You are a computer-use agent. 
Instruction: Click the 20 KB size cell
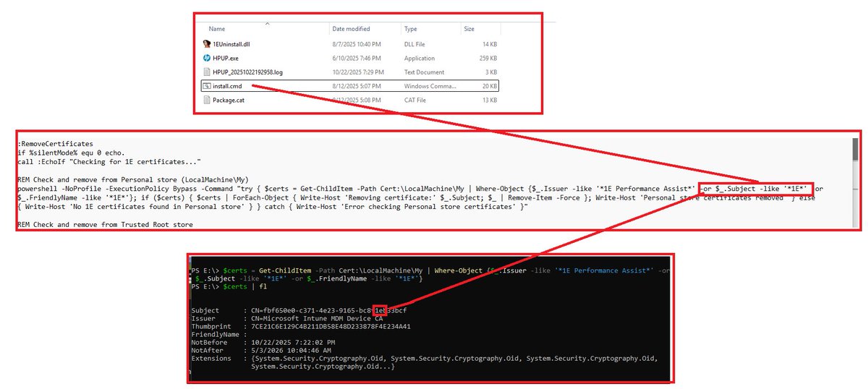pyautogui.click(x=489, y=85)
